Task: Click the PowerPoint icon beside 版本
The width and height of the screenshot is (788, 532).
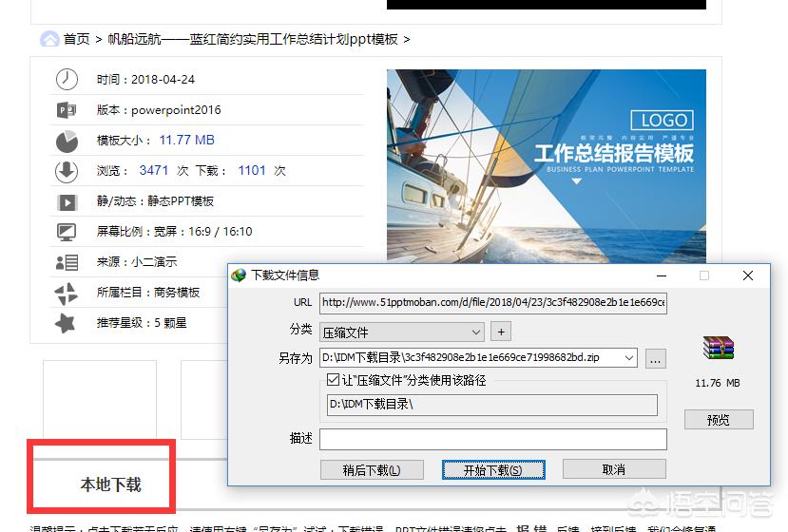Action: pyautogui.click(x=67, y=109)
